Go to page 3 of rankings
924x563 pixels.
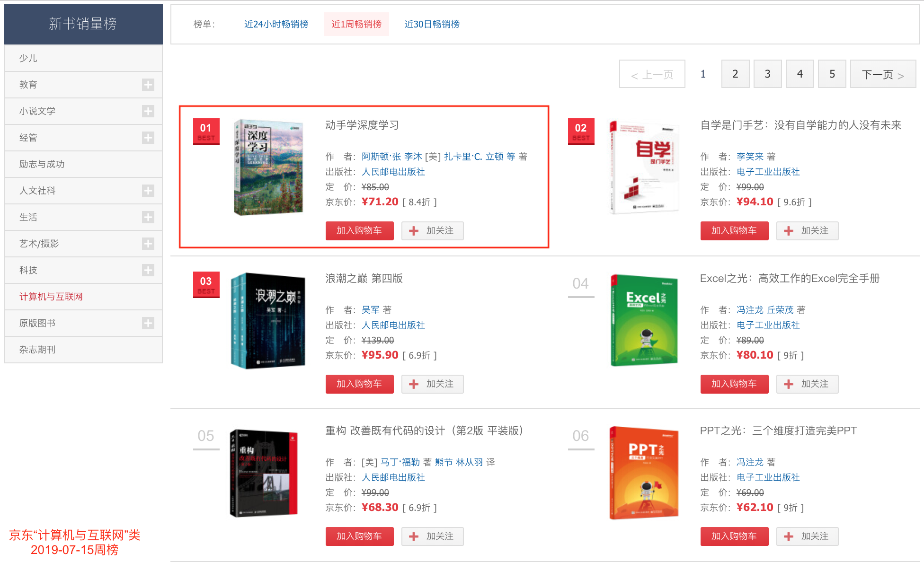coord(767,74)
